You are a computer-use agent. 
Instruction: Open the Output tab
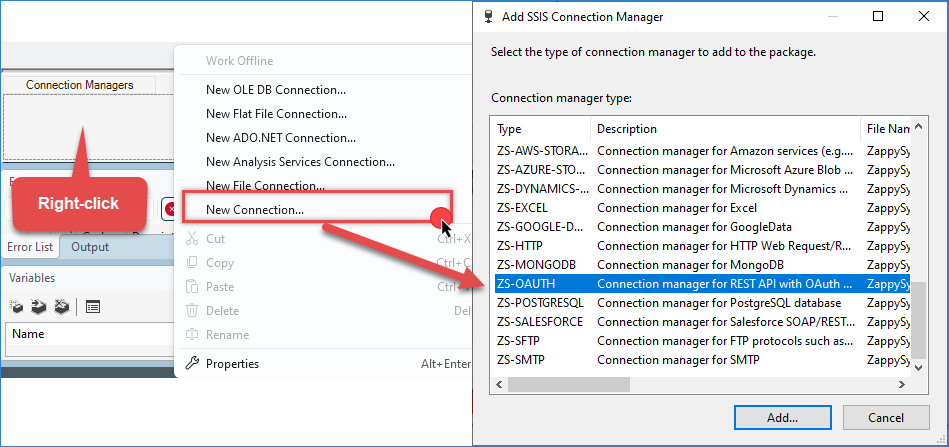click(x=90, y=247)
